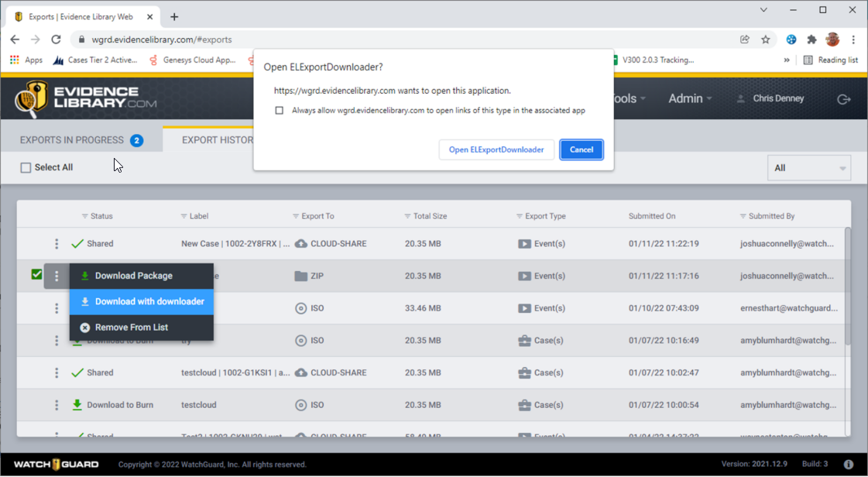
Task: Open kebab menu for 33.46 MB ISO row
Action: click(x=57, y=308)
